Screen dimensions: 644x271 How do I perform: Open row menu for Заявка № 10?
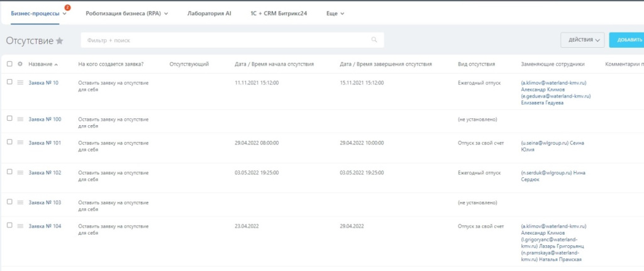point(20,82)
